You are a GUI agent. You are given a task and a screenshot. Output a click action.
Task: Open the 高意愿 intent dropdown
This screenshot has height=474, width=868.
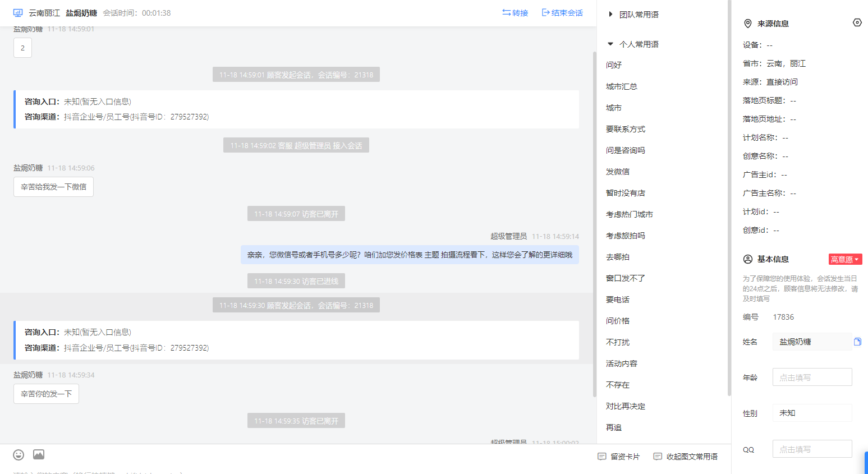click(x=845, y=259)
